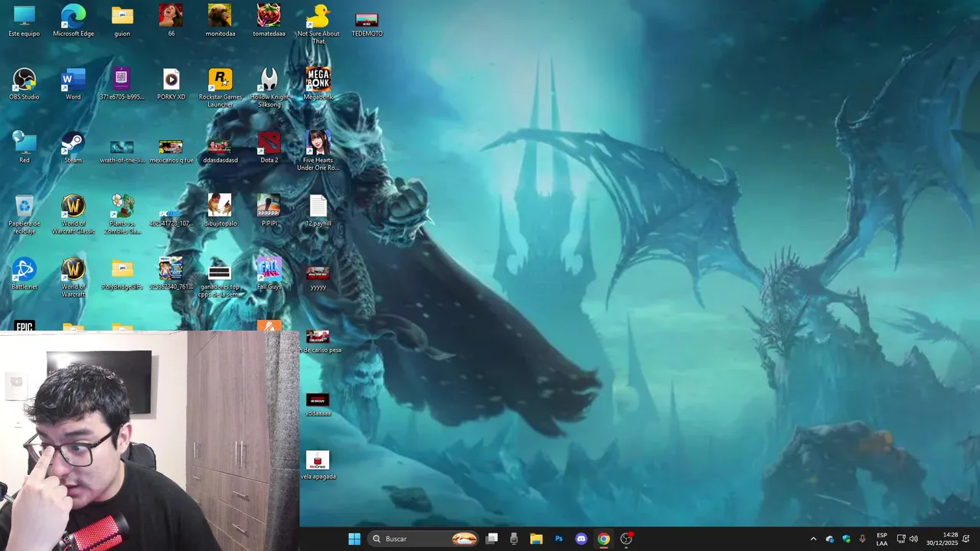
Task: Open the clock showing 14:28
Action: pyautogui.click(x=942, y=539)
